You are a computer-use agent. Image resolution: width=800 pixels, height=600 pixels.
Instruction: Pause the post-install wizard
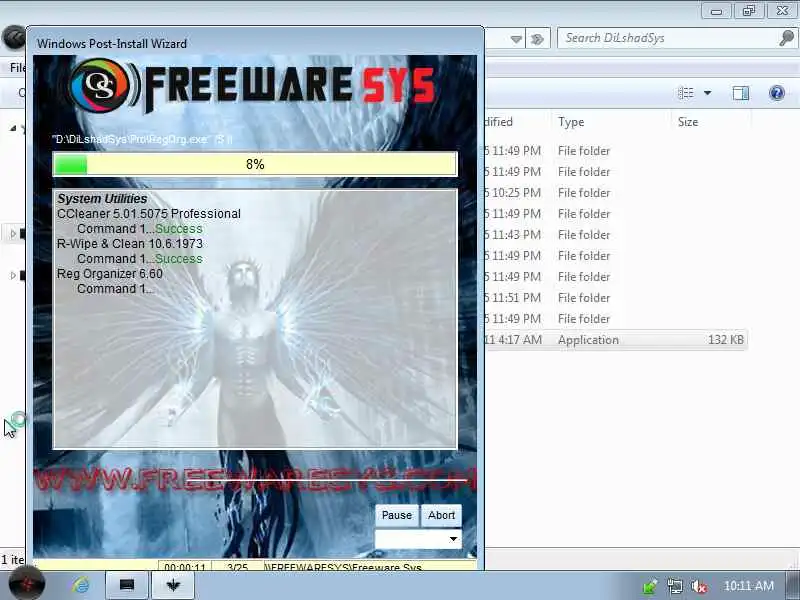click(x=396, y=515)
